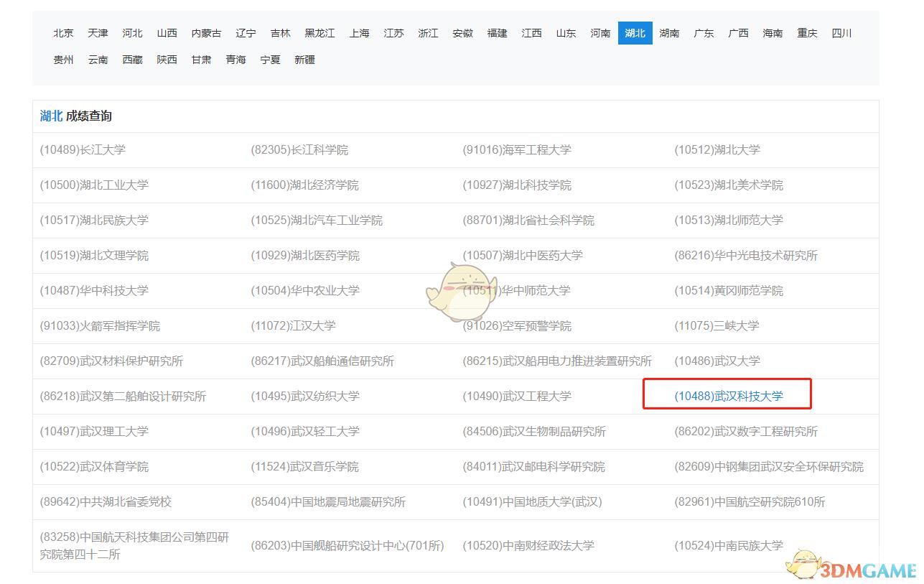924x584 pixels.
Task: Open 中国航天科技集团公司第四研究院第四十二所 link
Action: (x=134, y=546)
